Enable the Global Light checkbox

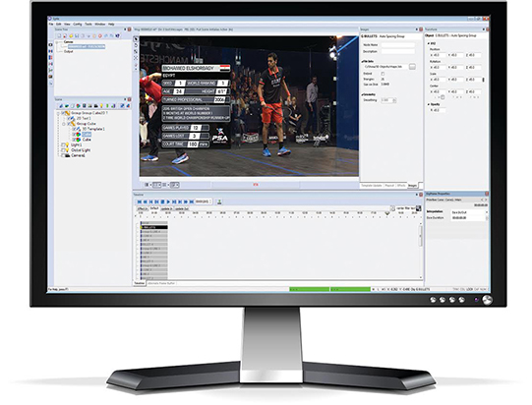(x=63, y=150)
